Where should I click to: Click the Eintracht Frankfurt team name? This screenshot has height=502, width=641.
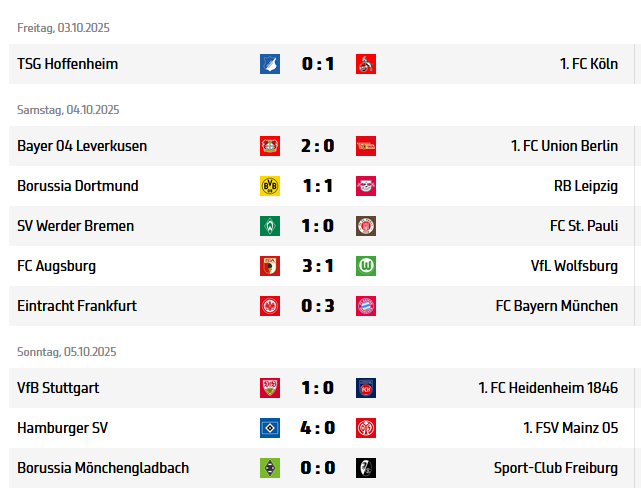(x=77, y=306)
